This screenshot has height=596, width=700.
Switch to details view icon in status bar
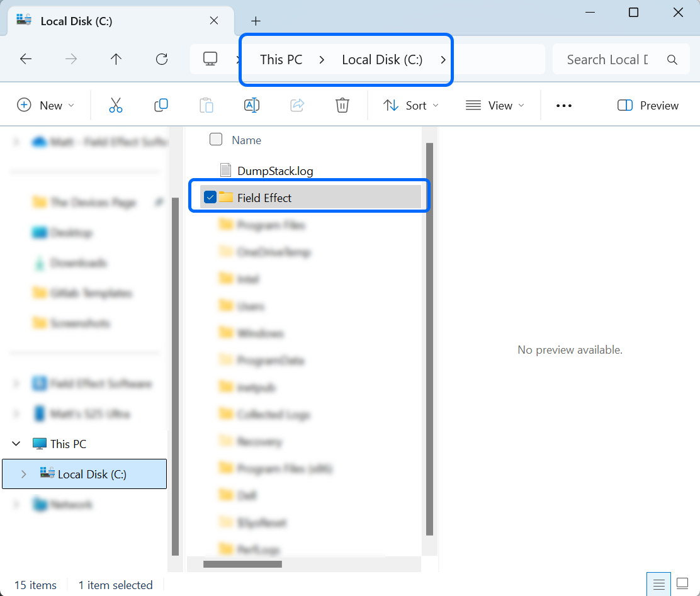[x=659, y=583]
